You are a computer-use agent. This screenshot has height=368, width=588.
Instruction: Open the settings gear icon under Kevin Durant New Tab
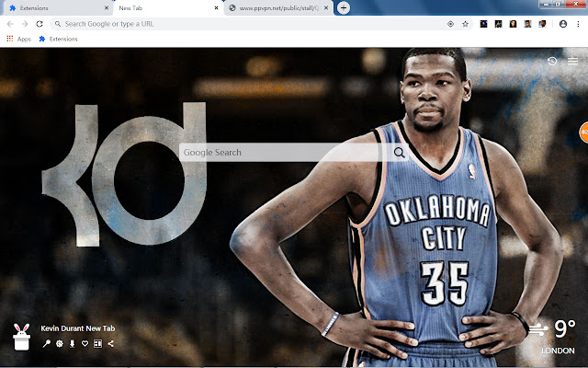click(59, 343)
